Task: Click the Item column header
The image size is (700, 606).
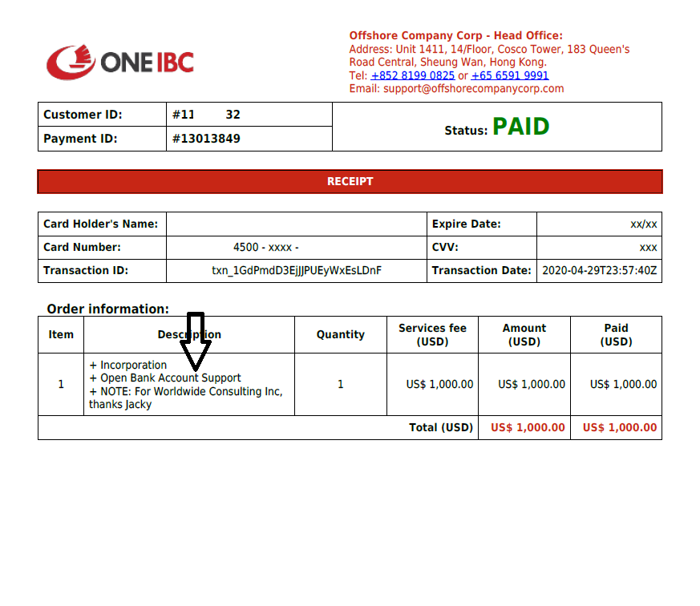Action: pyautogui.click(x=61, y=335)
